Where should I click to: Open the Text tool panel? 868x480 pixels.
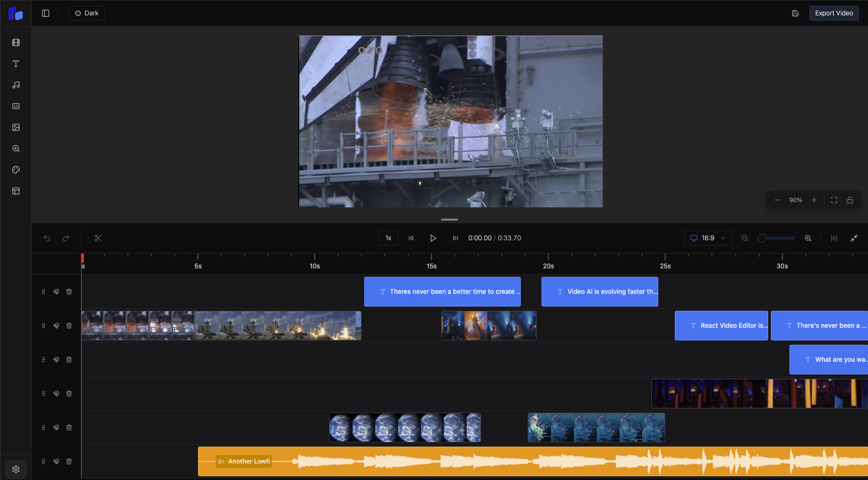coord(16,64)
